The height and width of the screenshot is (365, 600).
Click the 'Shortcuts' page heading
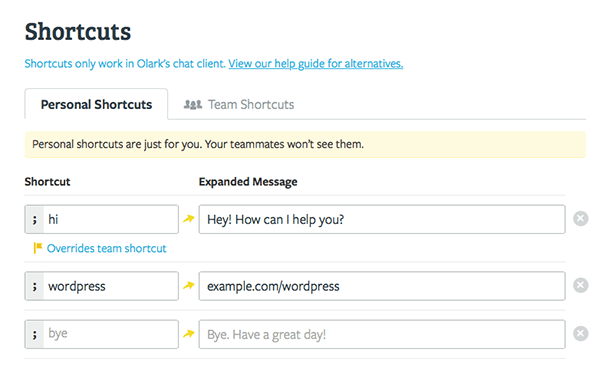pyautogui.click(x=78, y=31)
